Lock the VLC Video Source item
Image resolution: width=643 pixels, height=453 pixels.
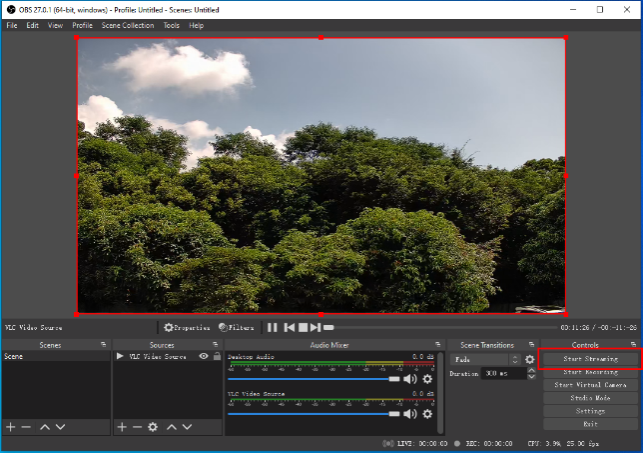click(x=216, y=356)
